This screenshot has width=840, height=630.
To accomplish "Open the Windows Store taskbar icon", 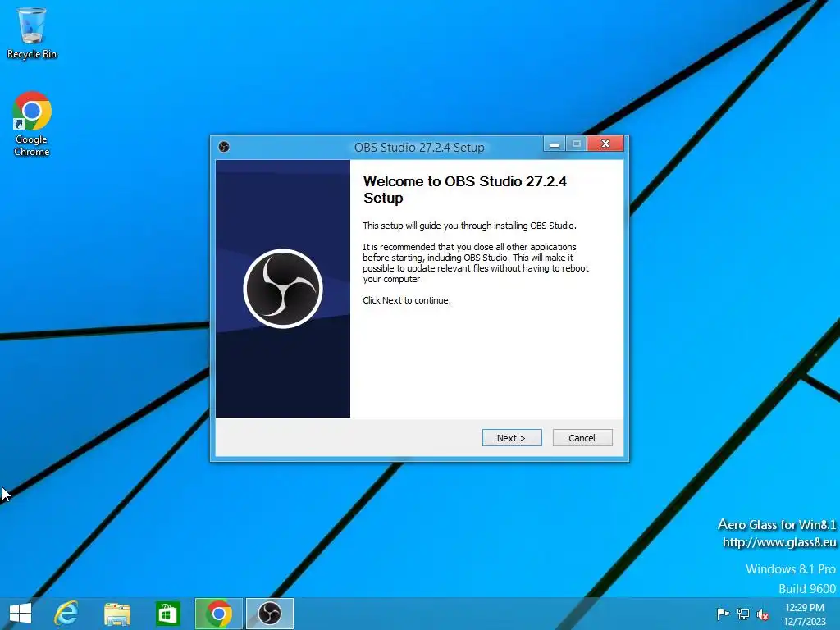I will [x=167, y=614].
